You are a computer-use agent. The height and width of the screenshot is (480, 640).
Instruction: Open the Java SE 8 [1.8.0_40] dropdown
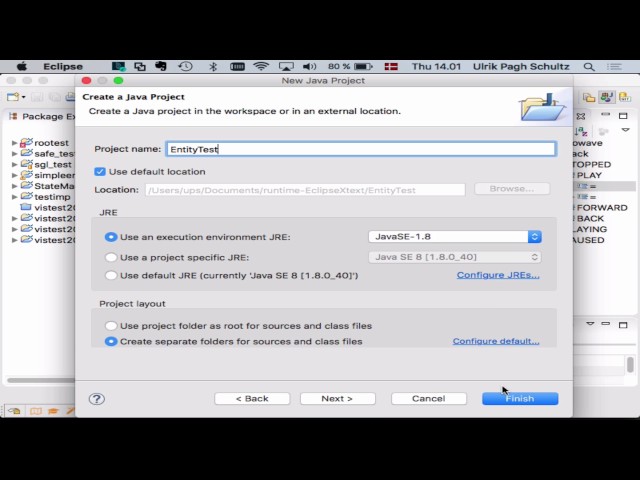click(455, 257)
